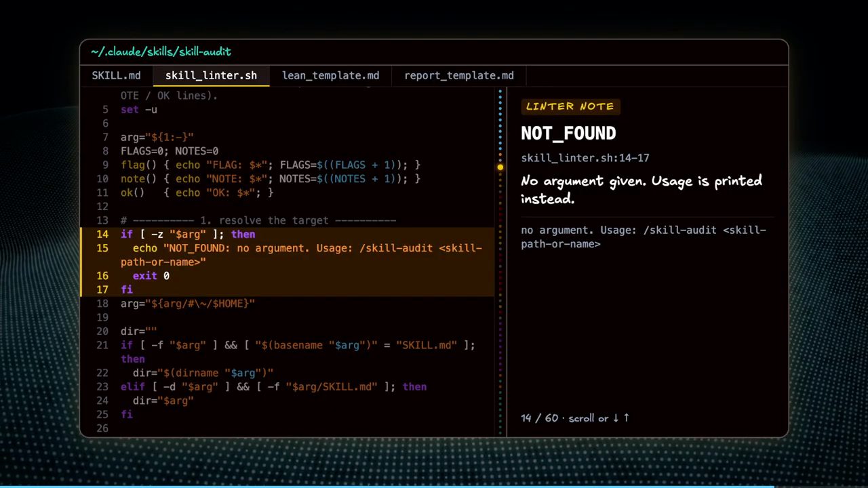Viewport: 868px width, 488px height.
Task: Click the up arrow in the scroll hint
Action: point(626,418)
